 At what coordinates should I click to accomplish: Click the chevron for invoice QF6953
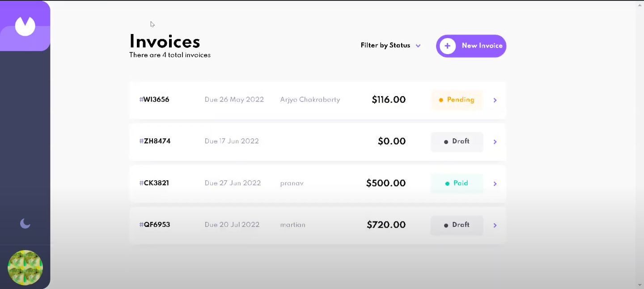495,225
